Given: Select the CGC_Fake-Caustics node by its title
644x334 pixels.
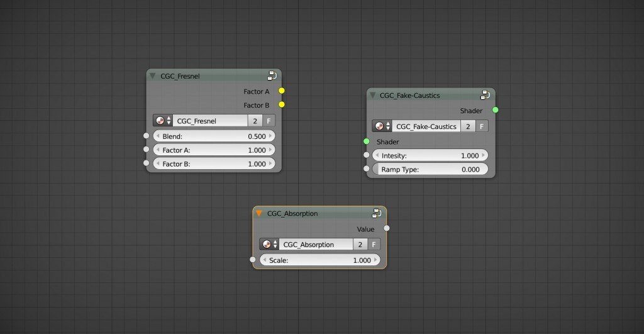Looking at the screenshot, I should tap(409, 96).
